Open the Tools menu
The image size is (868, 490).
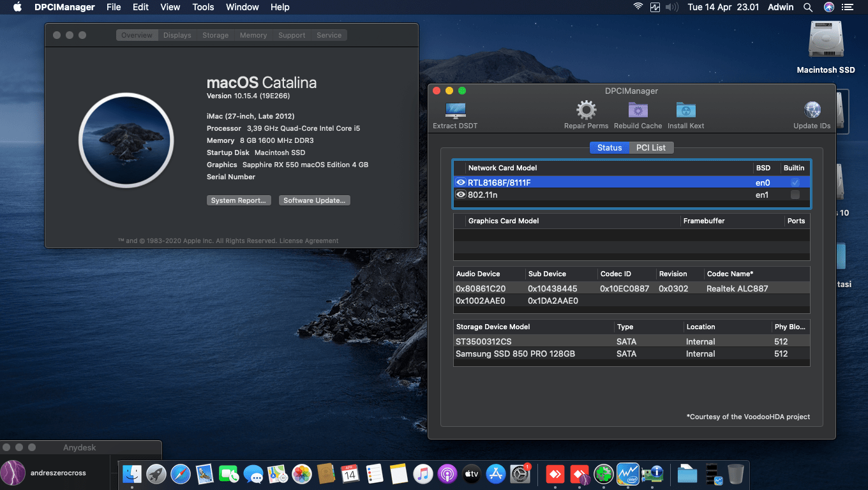(203, 7)
